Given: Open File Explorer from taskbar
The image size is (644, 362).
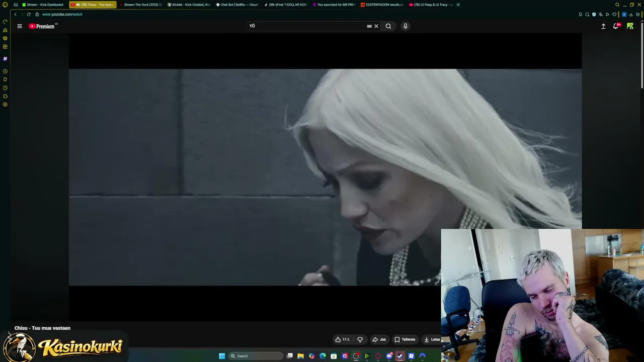Looking at the screenshot, I should point(300,356).
